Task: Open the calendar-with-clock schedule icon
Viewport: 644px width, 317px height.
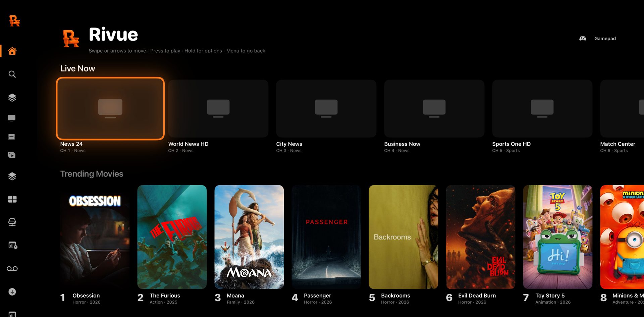Action: [13, 245]
